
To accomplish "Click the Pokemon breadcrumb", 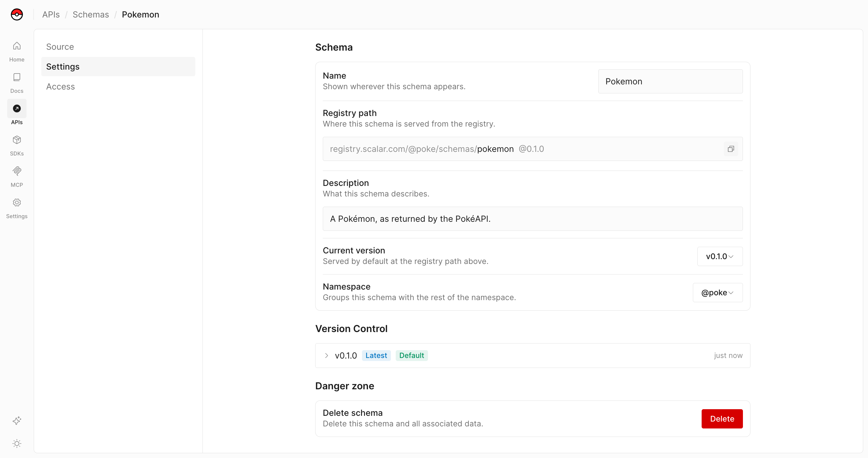I will 140,14.
